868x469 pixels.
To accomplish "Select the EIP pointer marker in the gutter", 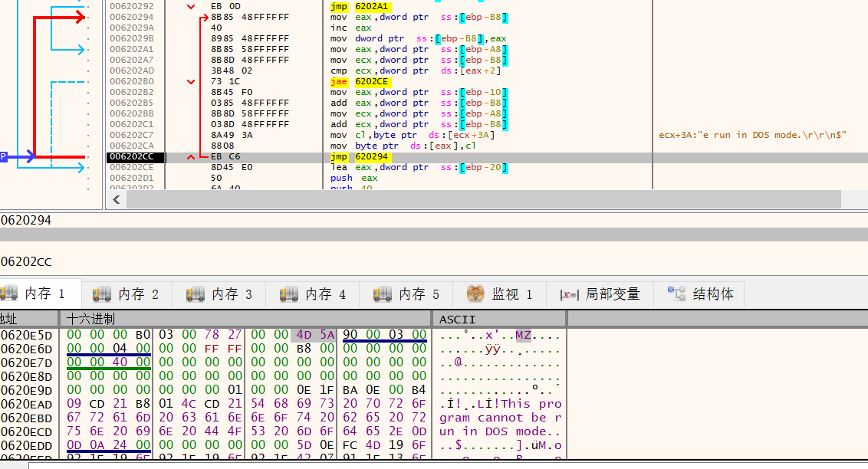I will click(x=3, y=156).
